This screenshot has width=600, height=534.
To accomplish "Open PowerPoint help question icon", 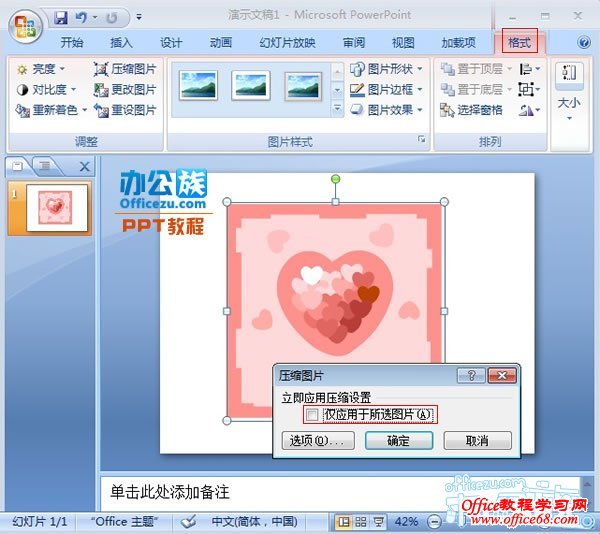I will pyautogui.click(x=584, y=42).
